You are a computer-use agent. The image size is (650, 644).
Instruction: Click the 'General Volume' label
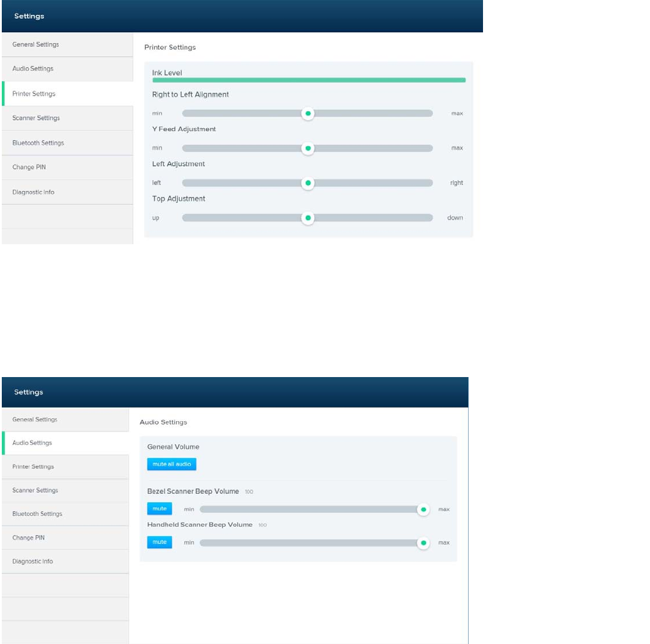pyautogui.click(x=174, y=446)
